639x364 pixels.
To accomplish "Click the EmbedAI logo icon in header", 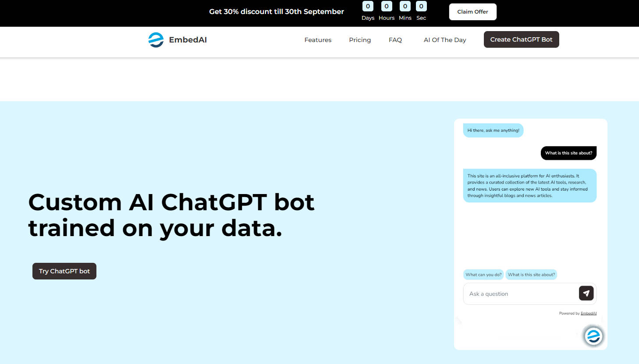I will pyautogui.click(x=156, y=40).
